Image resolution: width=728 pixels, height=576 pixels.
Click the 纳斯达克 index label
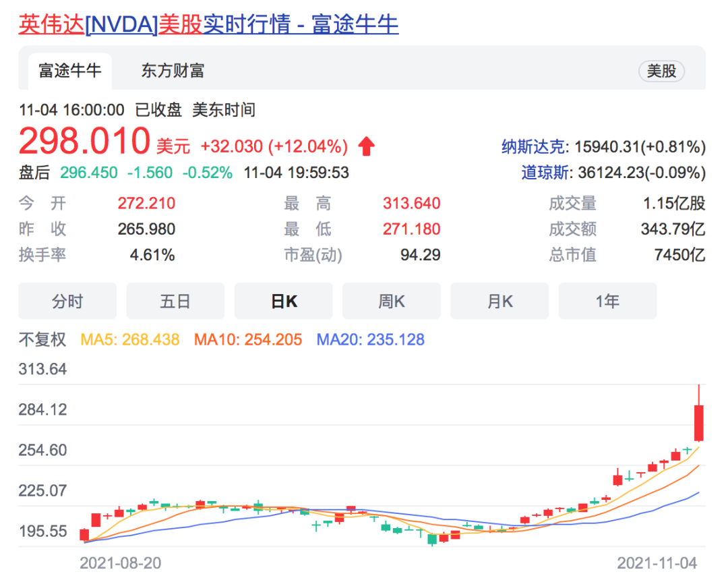coord(533,147)
